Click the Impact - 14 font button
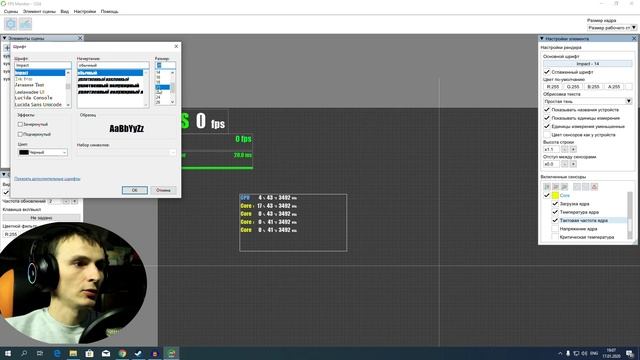Image resolution: width=640 pixels, height=360 pixels. pos(588,64)
